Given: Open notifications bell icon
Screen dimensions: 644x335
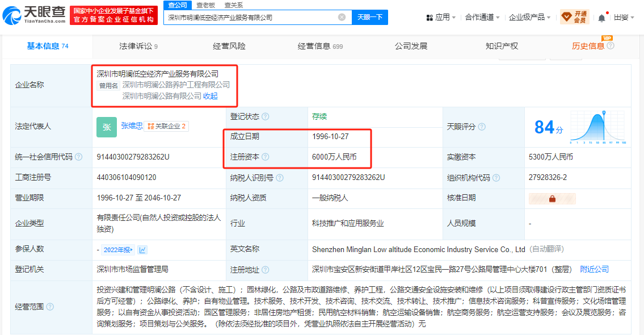Looking at the screenshot, I should [601, 18].
